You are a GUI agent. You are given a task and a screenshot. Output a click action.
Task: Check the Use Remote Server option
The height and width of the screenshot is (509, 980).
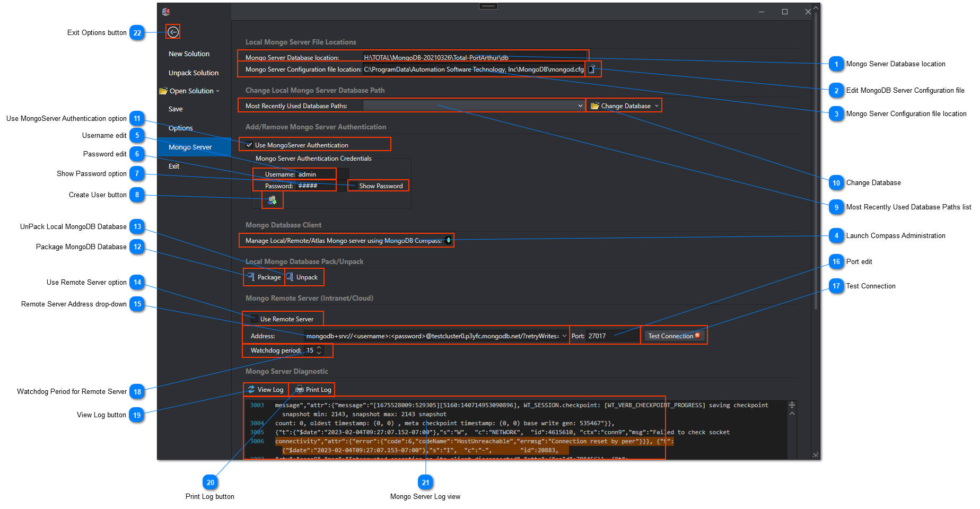pyautogui.click(x=255, y=319)
